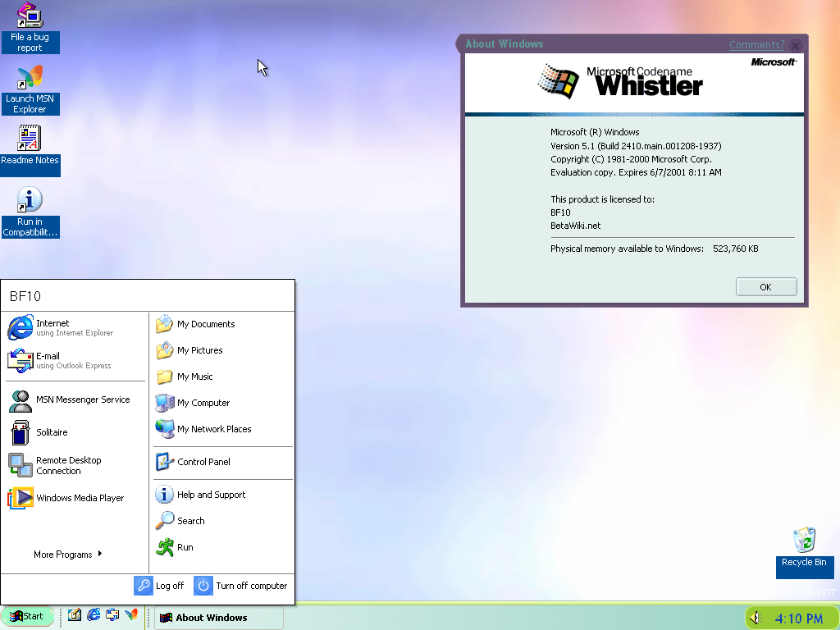Image resolution: width=840 pixels, height=630 pixels.
Task: Close the About Windows dialog
Action: point(796,46)
